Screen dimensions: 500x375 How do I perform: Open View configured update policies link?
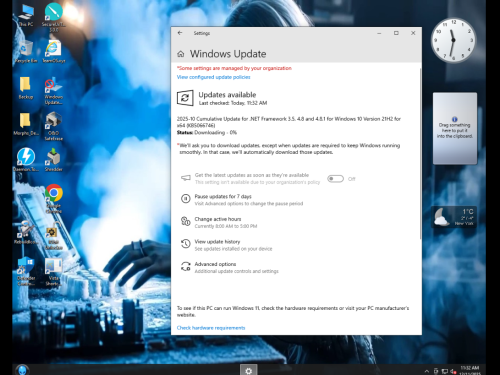(x=213, y=77)
